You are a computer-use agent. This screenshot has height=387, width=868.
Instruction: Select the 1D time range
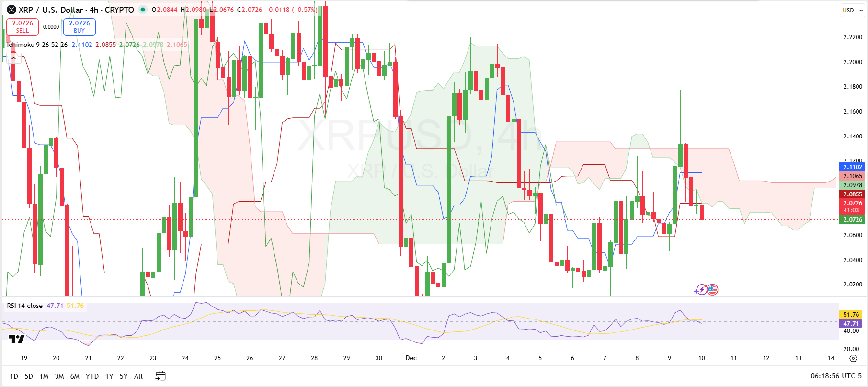pyautogui.click(x=14, y=376)
